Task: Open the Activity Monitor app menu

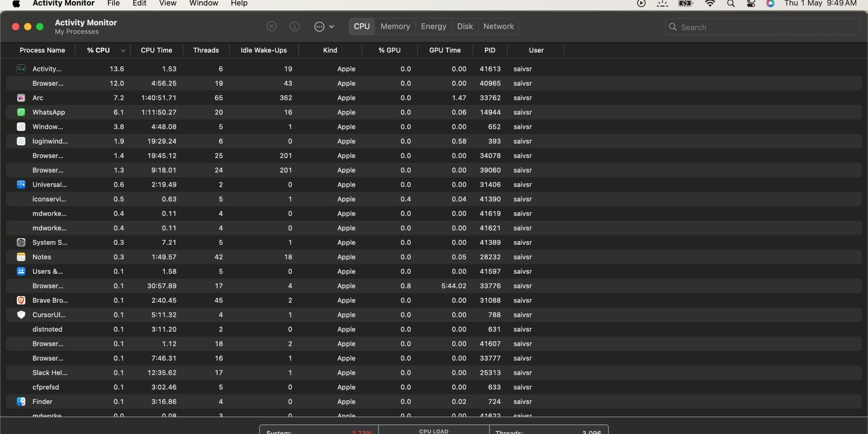Action: coord(63,4)
